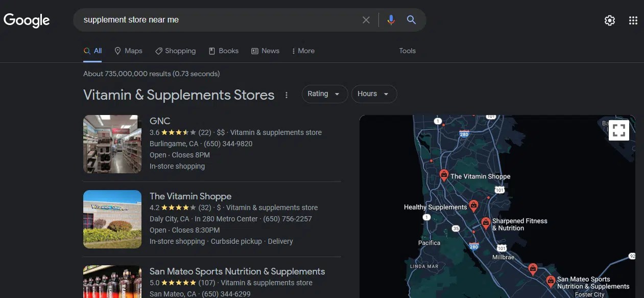Click the Sharpened Fitness & Nutrition map marker

pyautogui.click(x=485, y=221)
